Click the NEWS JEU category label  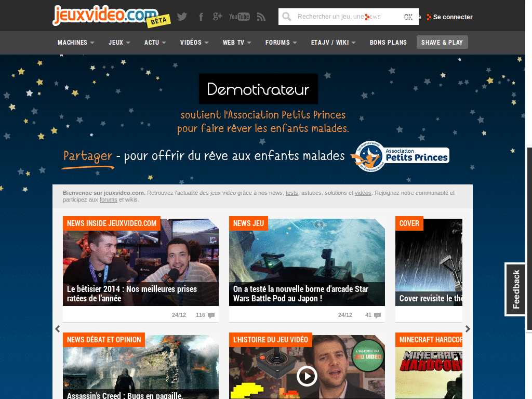(x=248, y=223)
